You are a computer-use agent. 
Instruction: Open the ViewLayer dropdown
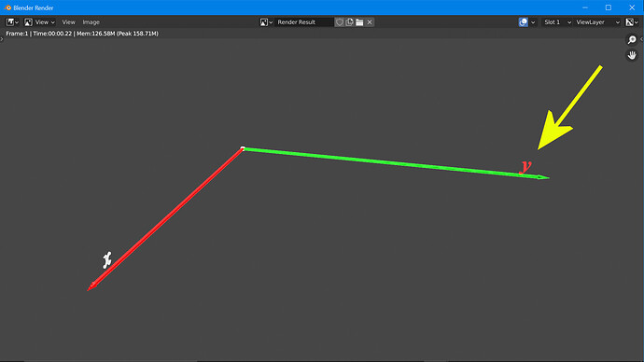(597, 22)
